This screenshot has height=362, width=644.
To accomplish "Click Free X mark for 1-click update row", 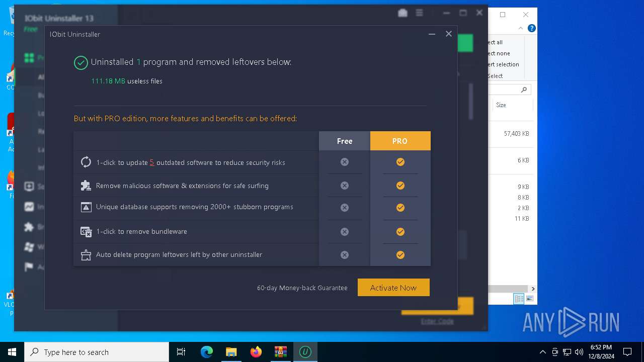I will coord(344,162).
